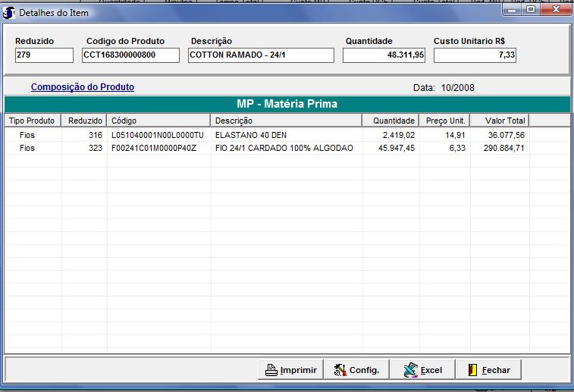Click the Custo Unitario R$ field
The height and width of the screenshot is (392, 574).
pos(475,55)
